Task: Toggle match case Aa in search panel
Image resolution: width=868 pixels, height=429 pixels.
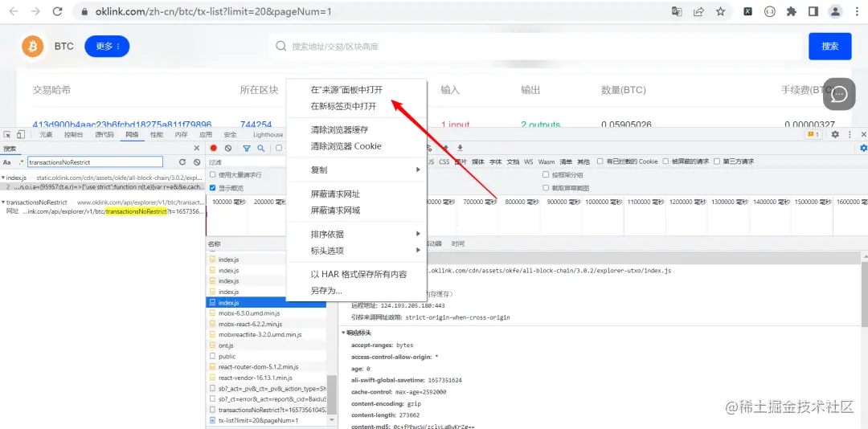Action: coord(7,162)
